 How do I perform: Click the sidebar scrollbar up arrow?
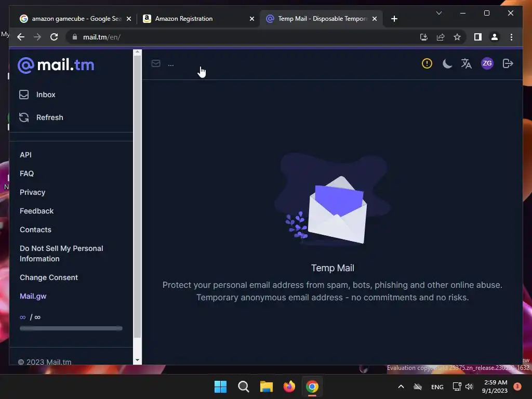[x=137, y=52]
